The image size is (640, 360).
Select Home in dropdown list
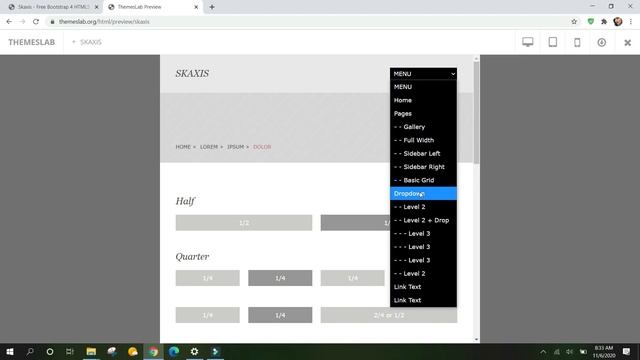point(423,100)
